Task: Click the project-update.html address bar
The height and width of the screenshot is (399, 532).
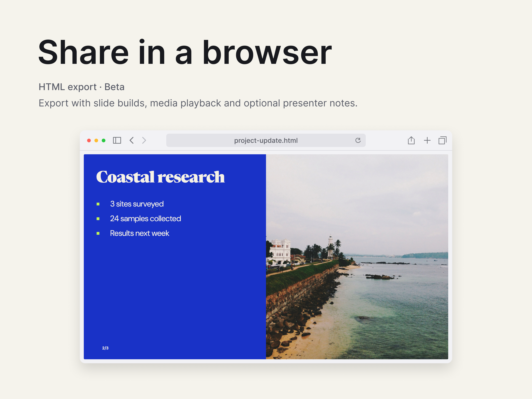Action: (x=266, y=140)
